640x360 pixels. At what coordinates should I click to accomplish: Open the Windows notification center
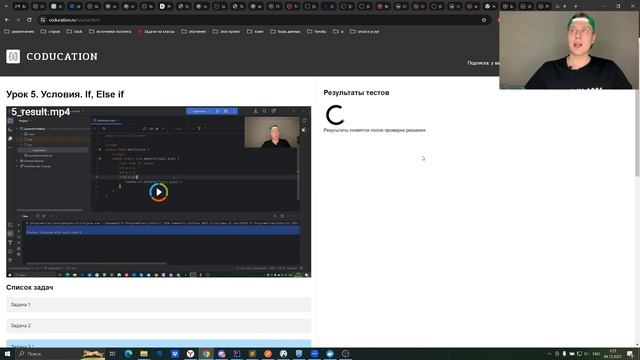point(631,354)
